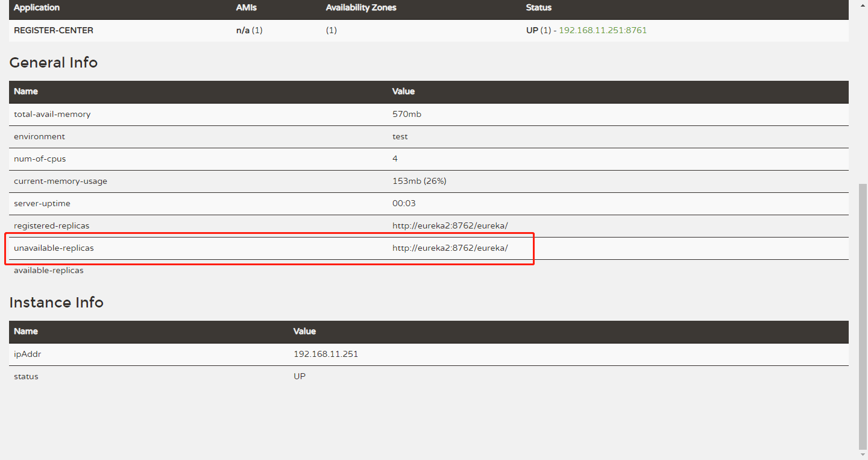Click the environment value test
868x460 pixels.
click(400, 136)
